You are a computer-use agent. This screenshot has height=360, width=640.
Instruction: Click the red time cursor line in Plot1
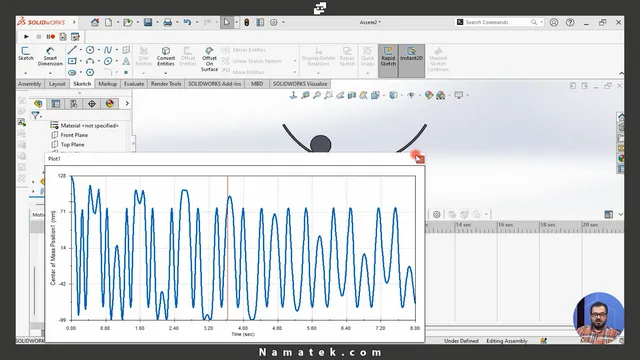click(x=227, y=248)
